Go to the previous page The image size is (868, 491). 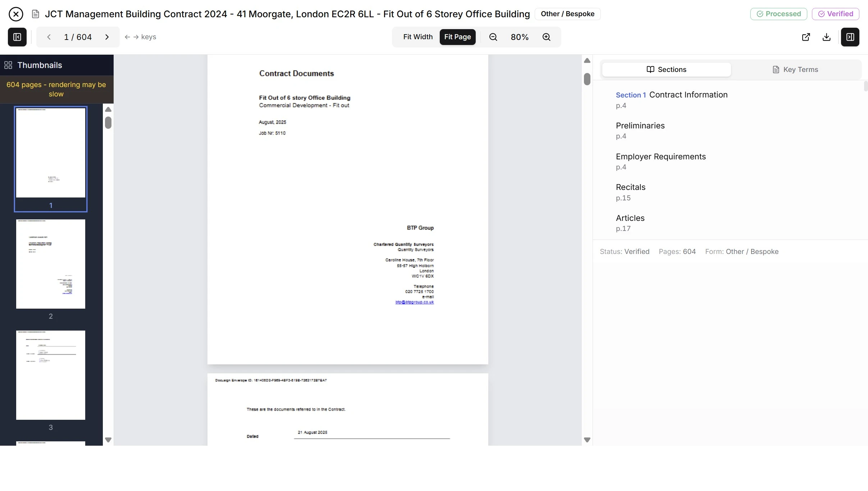49,37
